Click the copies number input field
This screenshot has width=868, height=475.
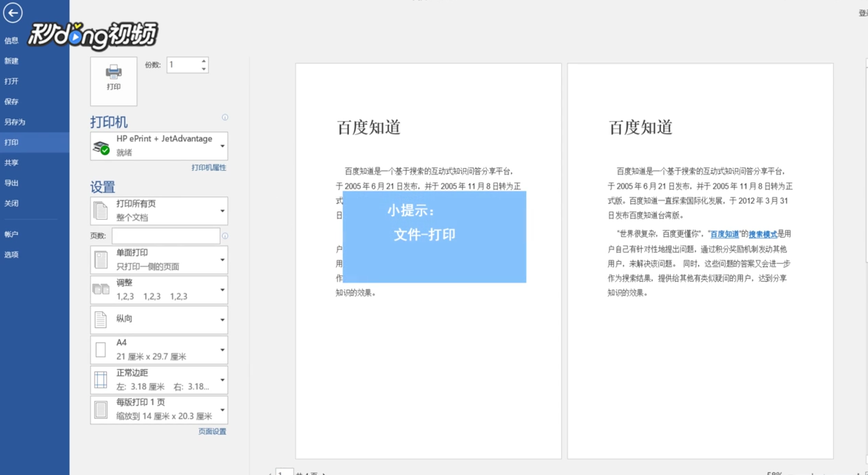[183, 65]
